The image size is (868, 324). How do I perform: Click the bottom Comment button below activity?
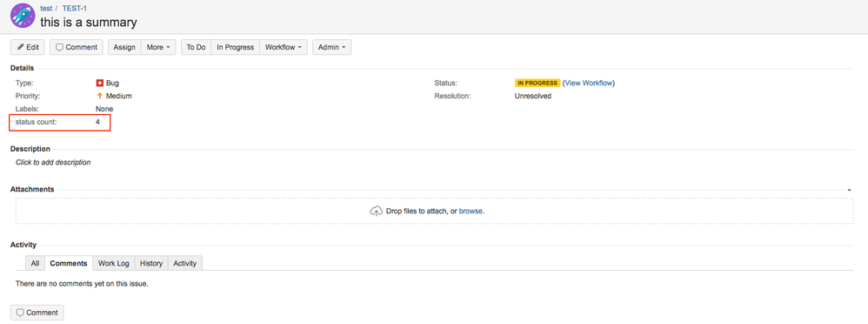pos(37,313)
